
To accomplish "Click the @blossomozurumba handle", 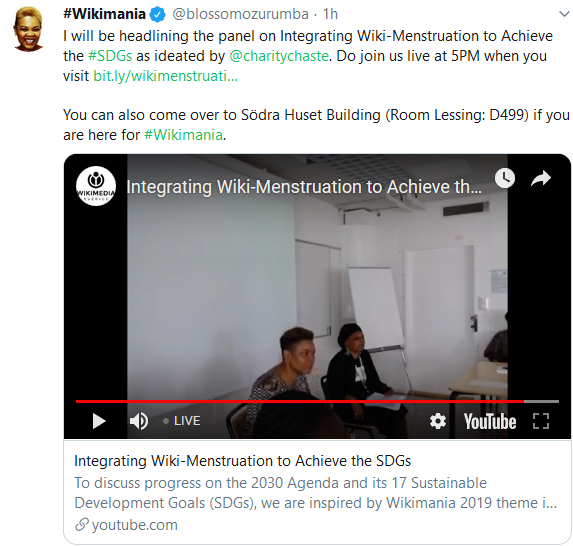I will pos(240,14).
